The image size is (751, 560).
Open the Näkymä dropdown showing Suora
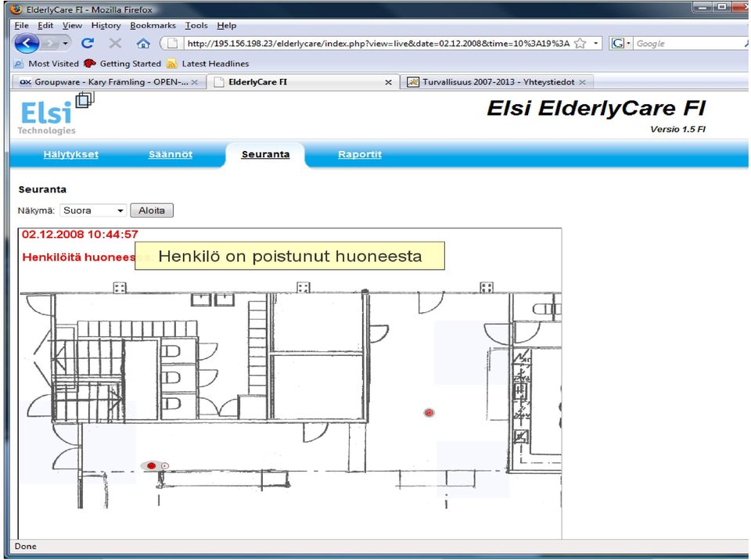click(x=93, y=210)
